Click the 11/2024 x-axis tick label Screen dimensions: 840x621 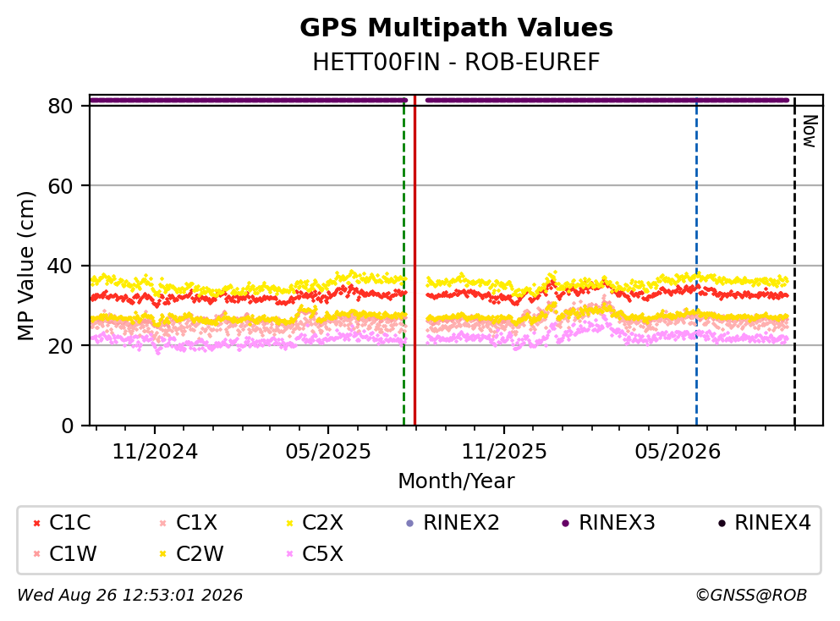155,452
